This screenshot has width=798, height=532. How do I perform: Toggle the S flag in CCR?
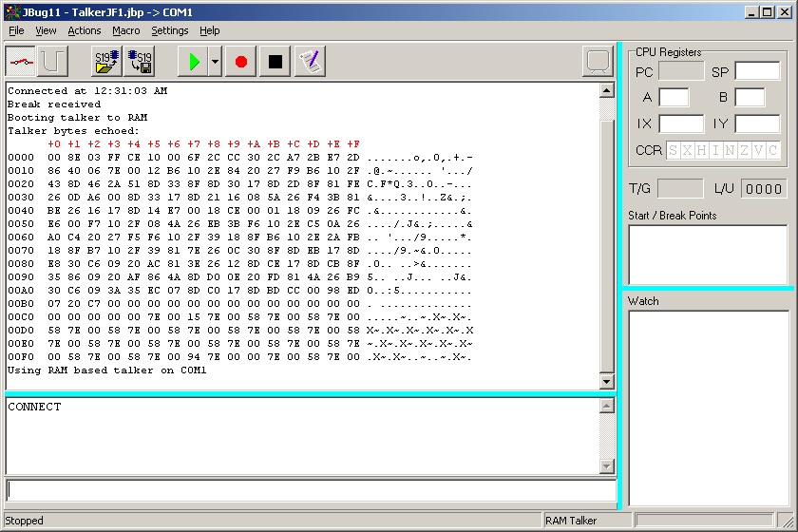pyautogui.click(x=674, y=150)
